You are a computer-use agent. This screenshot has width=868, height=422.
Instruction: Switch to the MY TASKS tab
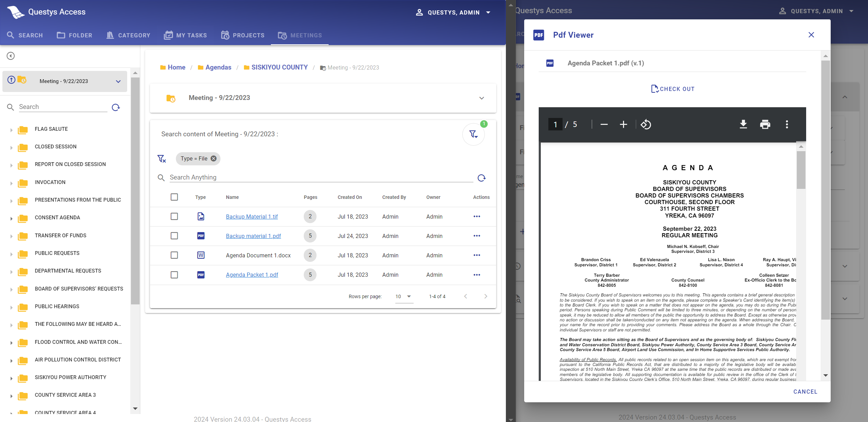[x=185, y=35]
